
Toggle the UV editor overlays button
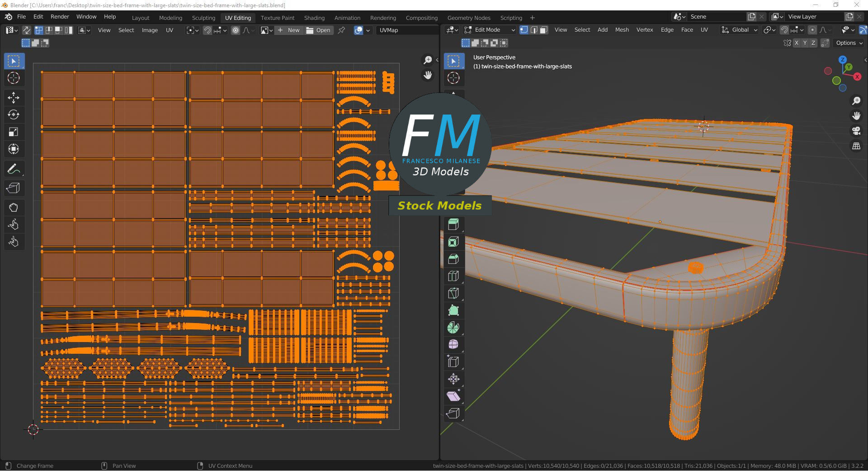click(x=359, y=30)
